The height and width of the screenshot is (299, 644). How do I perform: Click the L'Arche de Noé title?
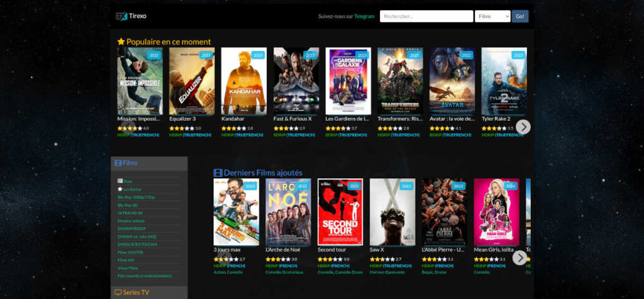(283, 250)
